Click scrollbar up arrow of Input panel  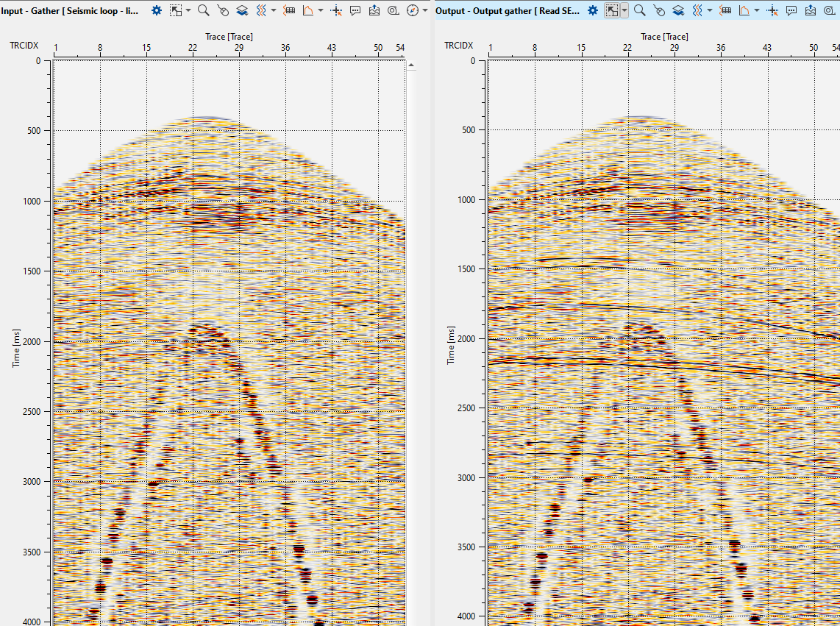411,65
